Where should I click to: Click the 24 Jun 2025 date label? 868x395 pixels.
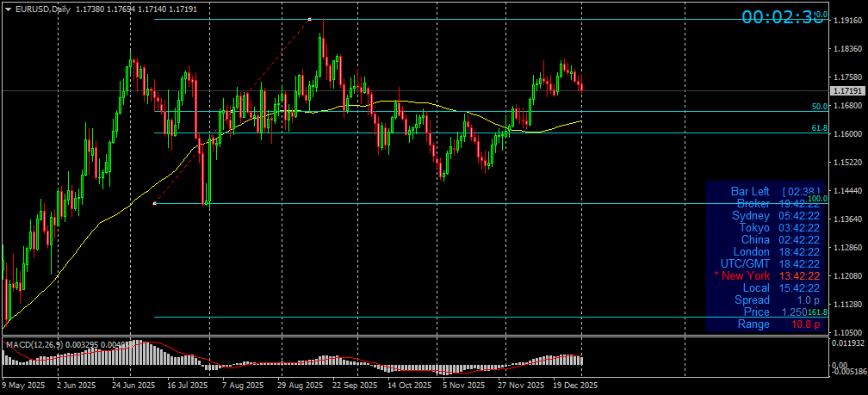coord(133,385)
